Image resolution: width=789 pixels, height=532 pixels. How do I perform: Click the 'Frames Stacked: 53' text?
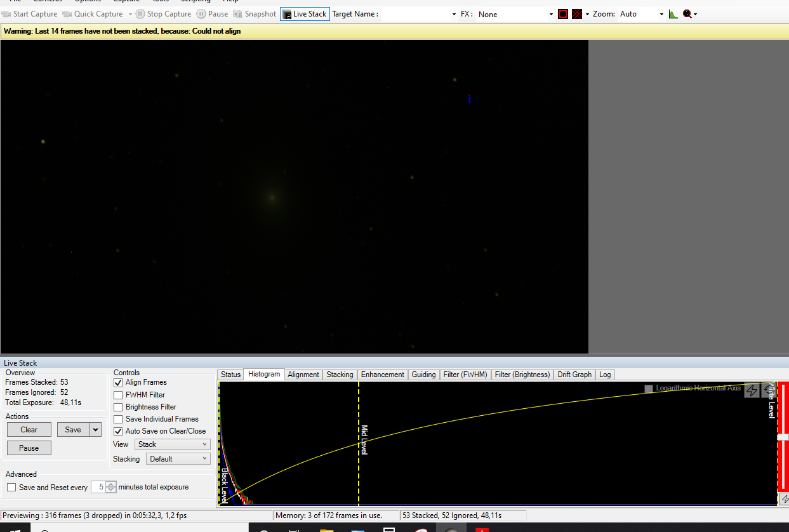37,382
